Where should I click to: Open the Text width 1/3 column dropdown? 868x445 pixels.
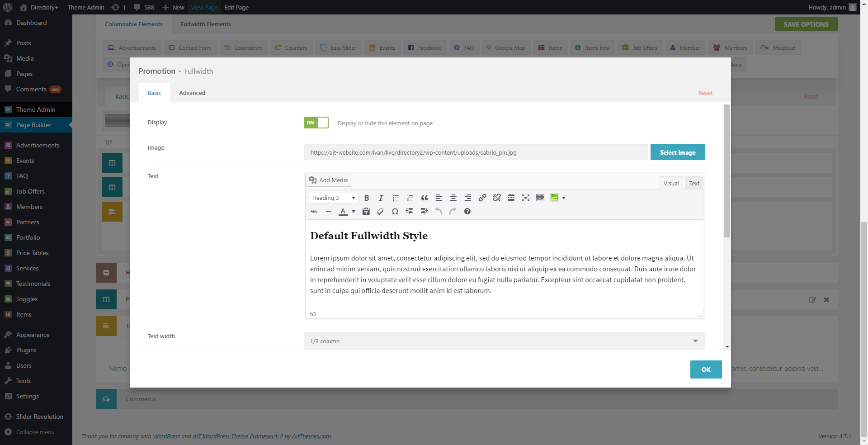504,341
